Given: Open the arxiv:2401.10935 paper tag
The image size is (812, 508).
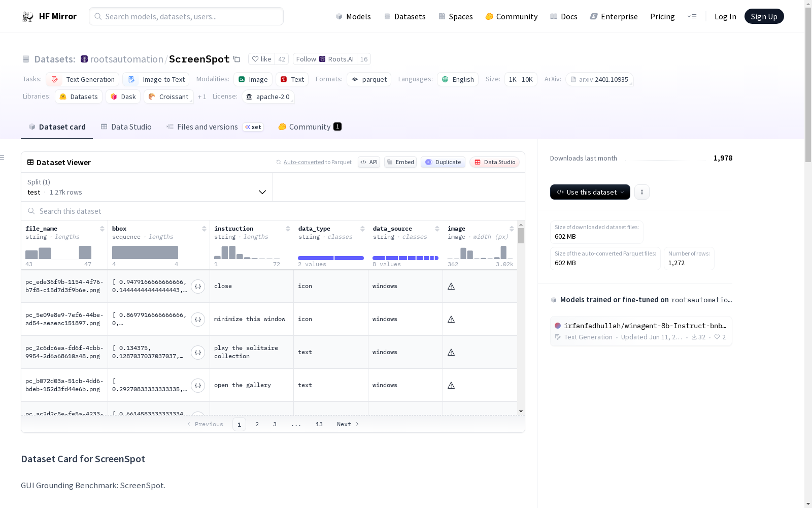Looking at the screenshot, I should point(599,79).
